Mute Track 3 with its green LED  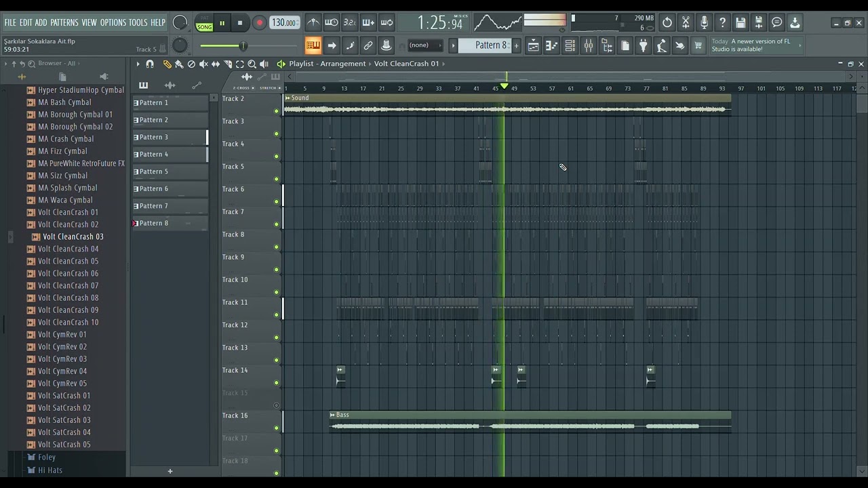(x=276, y=134)
